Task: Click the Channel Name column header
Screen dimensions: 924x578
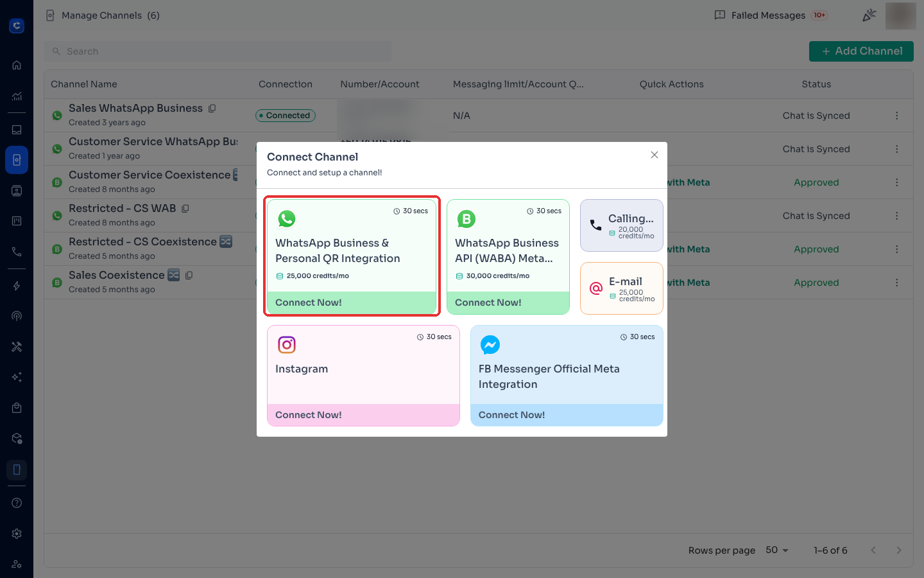Action: [84, 84]
